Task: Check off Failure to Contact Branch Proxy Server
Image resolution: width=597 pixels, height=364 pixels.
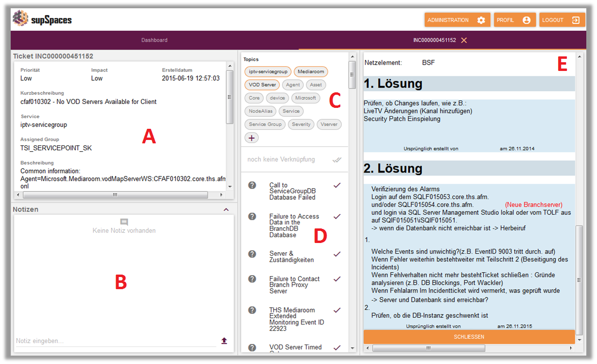Action: 337,279
